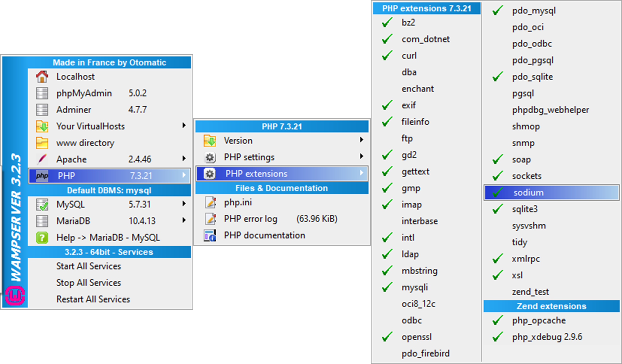Expand the PHP 7.3.21 submenu arrow

[184, 175]
